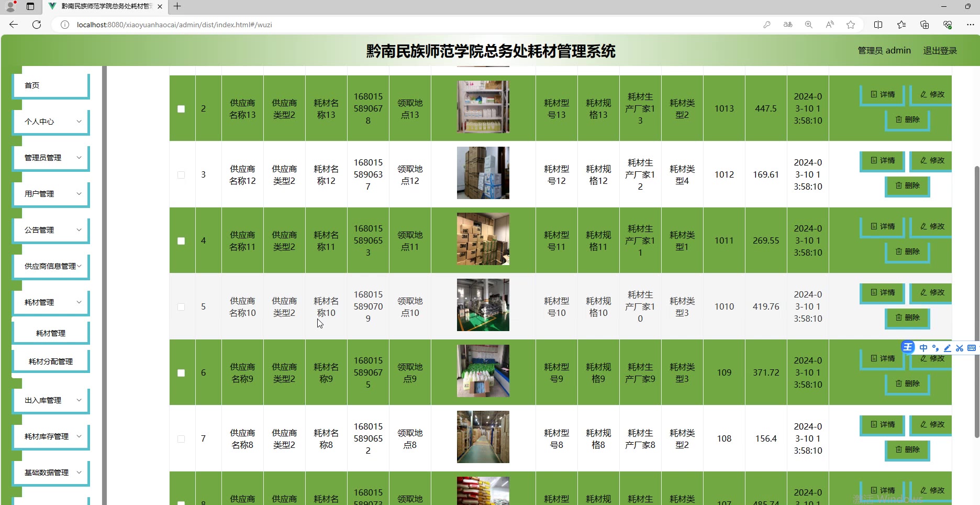Open 详情 for row 3

pyautogui.click(x=883, y=161)
